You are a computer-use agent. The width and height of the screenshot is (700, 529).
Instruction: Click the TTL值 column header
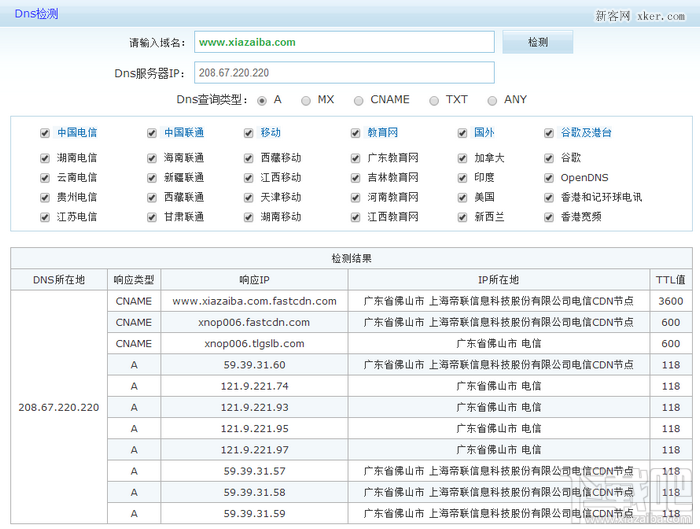point(671,280)
